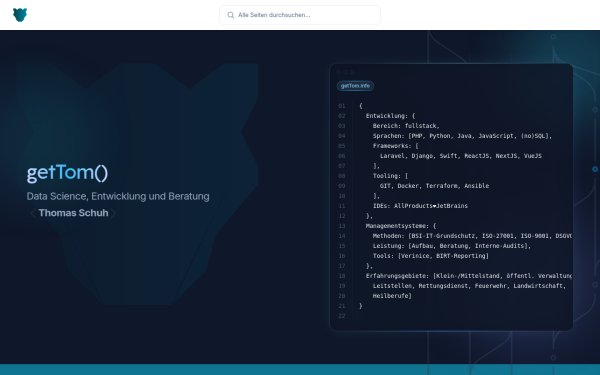The image size is (600, 375).
Task: Click the 'Frameworks: [' code line
Action: point(396,146)
